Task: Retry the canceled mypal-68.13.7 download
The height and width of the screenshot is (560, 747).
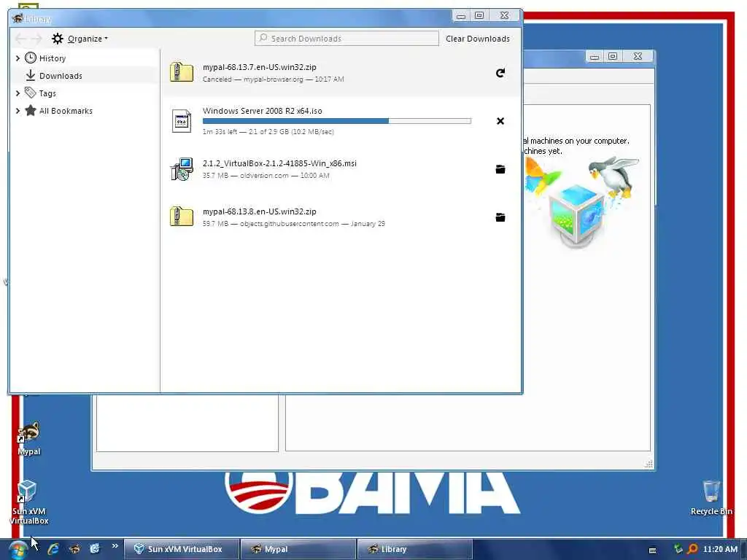Action: coord(500,73)
